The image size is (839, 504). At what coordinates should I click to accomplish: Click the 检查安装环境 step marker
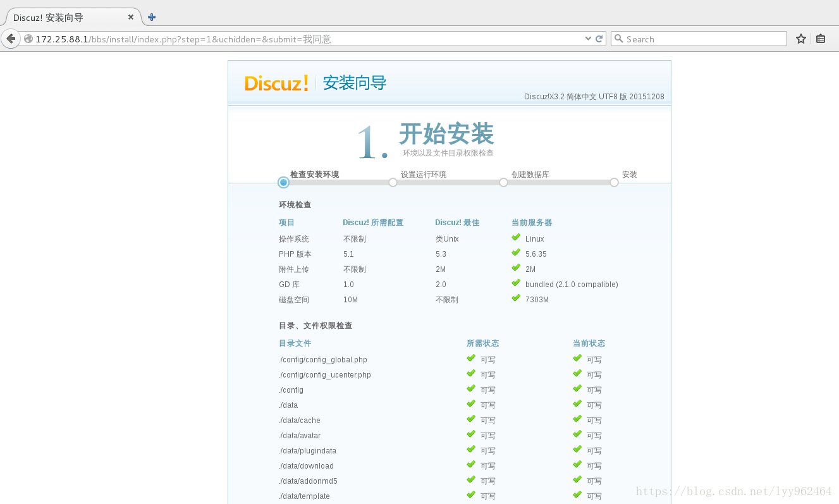click(283, 182)
